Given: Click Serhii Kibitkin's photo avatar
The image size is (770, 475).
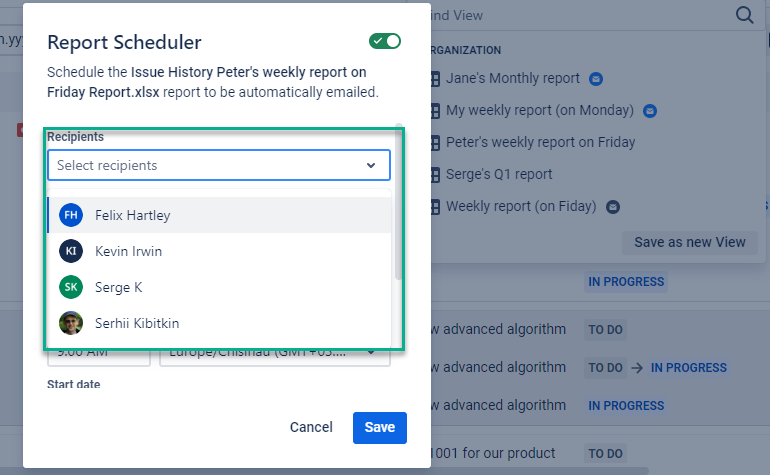Looking at the screenshot, I should coord(70,323).
